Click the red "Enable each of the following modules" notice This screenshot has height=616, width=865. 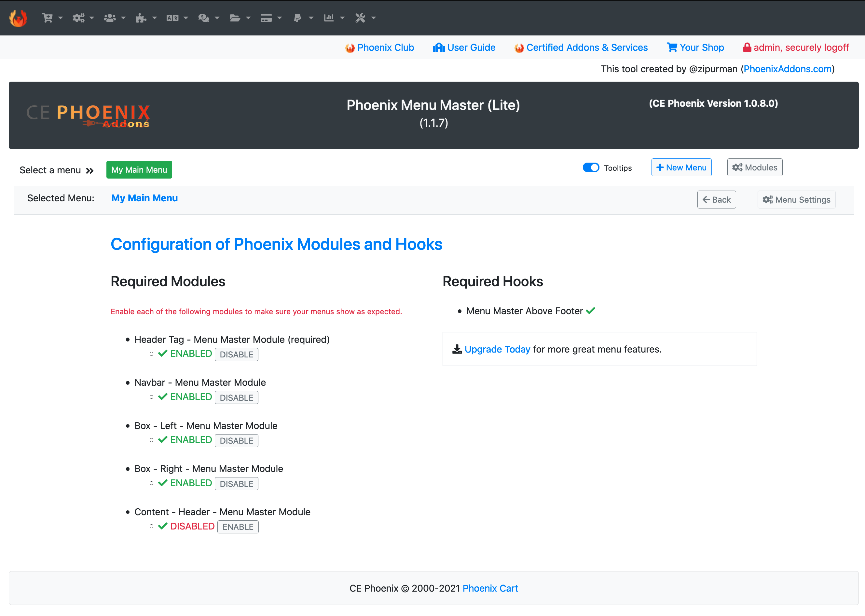click(x=256, y=311)
